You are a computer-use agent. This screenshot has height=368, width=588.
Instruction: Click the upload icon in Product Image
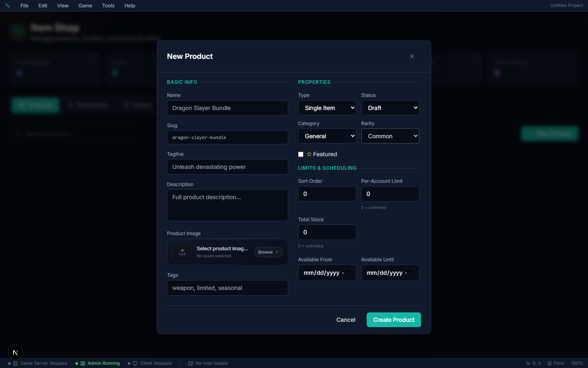(x=182, y=252)
